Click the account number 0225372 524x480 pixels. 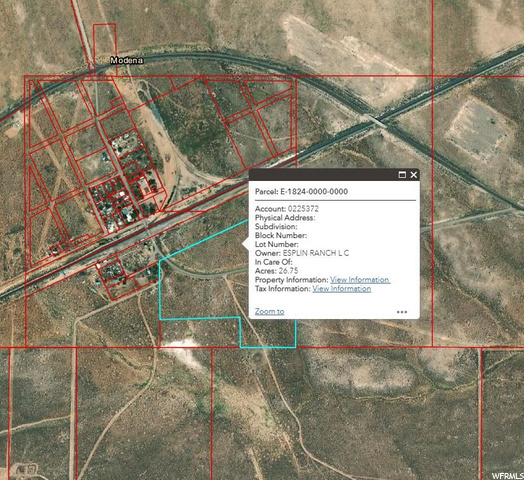tap(303, 209)
